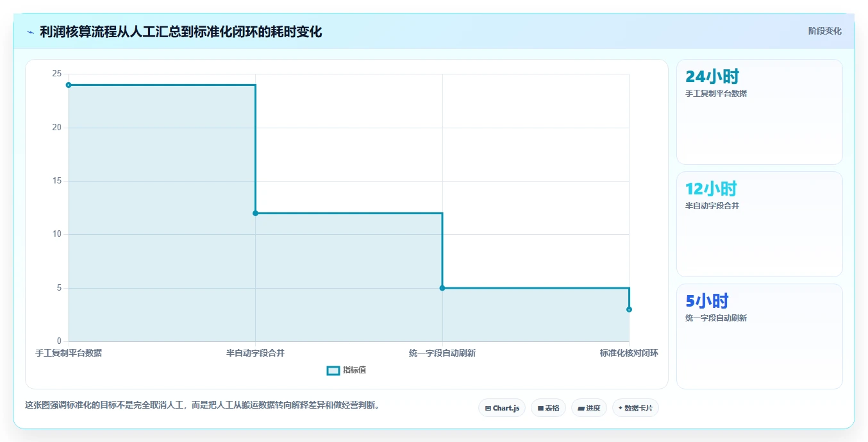Click the x-axis label 标准化核对闭环
Screen dimensions: 868x442
point(629,353)
